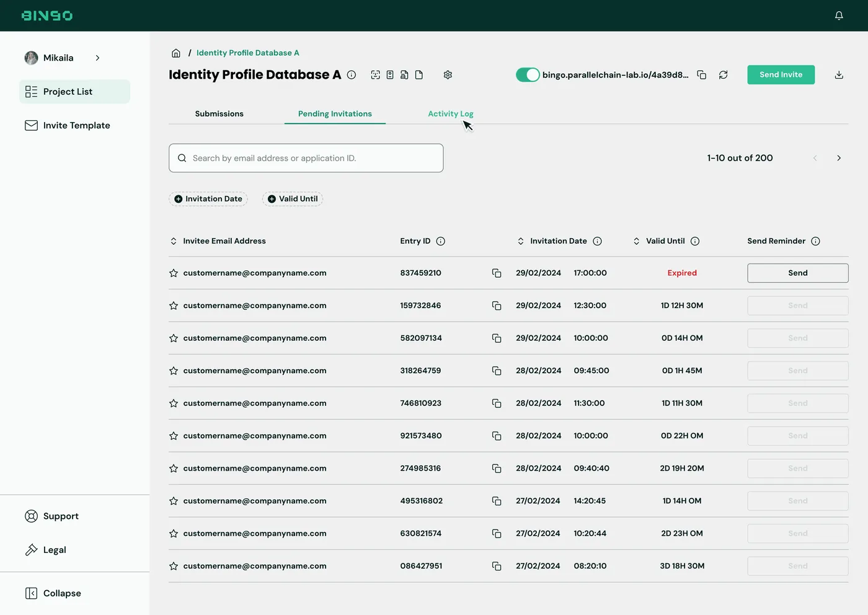This screenshot has height=615, width=868.
Task: Click the Bingo logo
Action: (x=47, y=15)
